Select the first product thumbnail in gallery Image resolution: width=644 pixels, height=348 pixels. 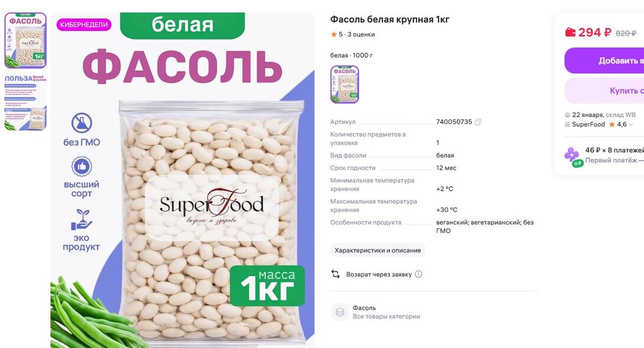click(x=25, y=40)
